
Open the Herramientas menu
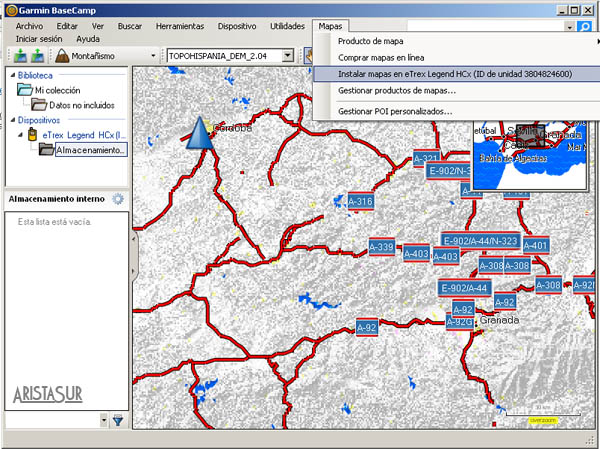(x=180, y=26)
